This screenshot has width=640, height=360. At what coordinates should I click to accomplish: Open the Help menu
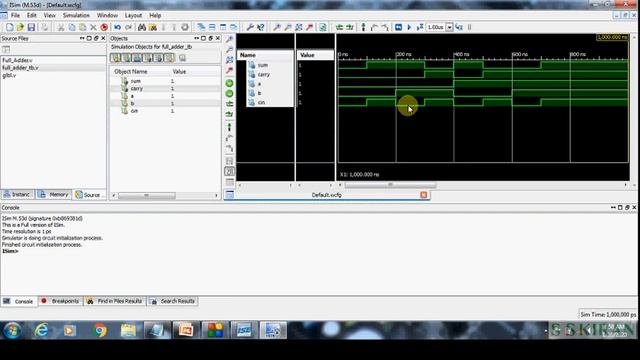pyautogui.click(x=155, y=16)
